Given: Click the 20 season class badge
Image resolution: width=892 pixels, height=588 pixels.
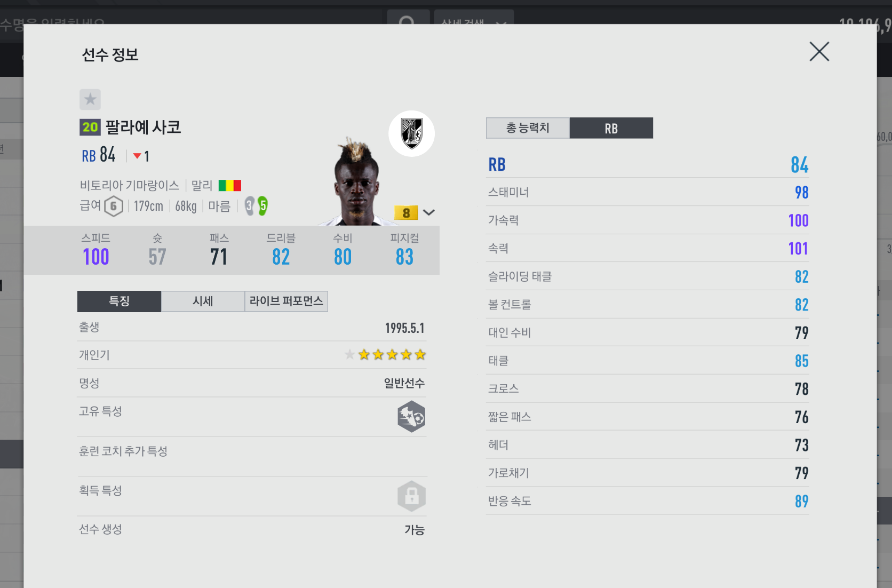Looking at the screenshot, I should click(90, 127).
